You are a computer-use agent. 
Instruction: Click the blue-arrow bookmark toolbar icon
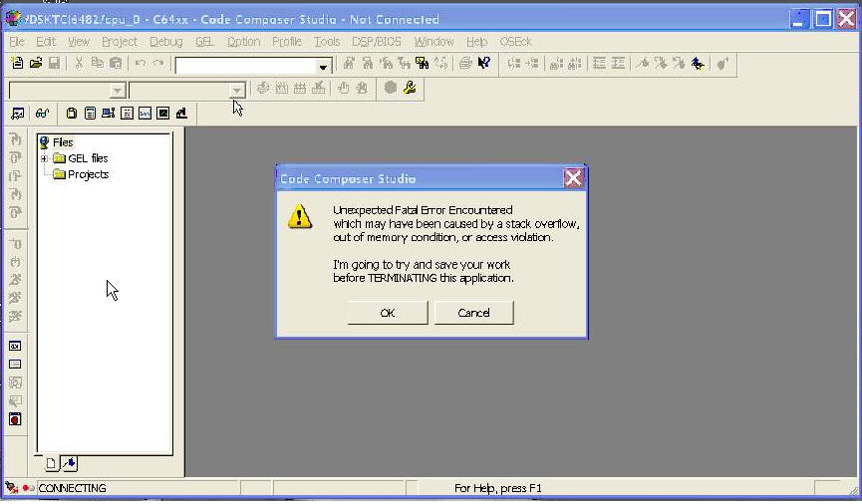698,64
